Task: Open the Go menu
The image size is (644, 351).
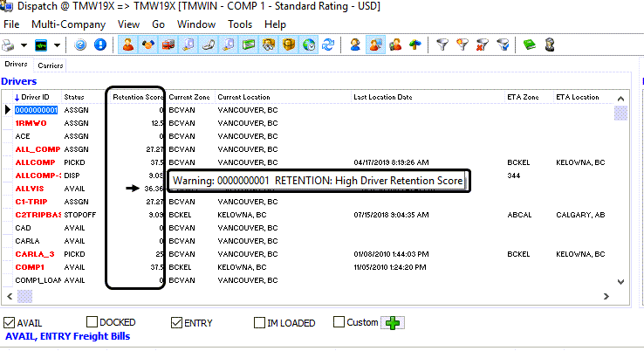Action: point(158,24)
